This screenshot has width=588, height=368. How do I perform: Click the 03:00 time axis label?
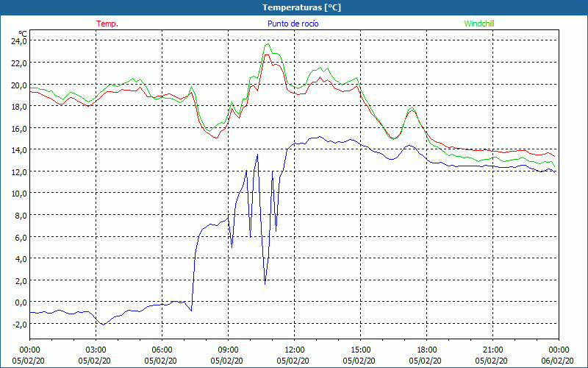click(x=96, y=350)
